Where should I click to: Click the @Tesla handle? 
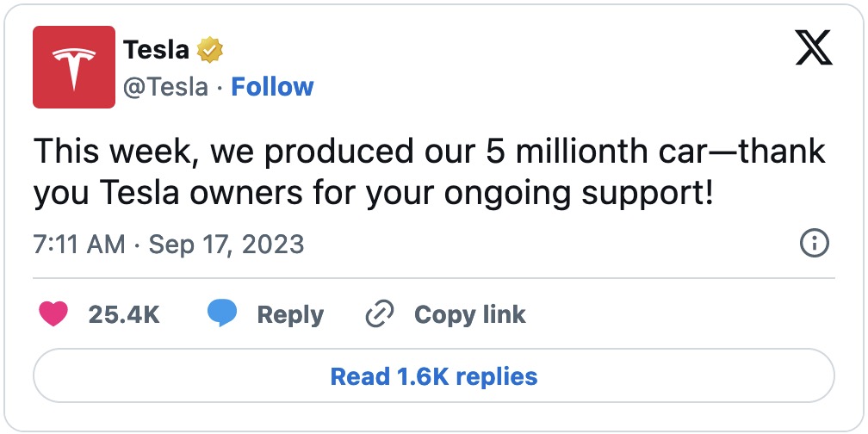point(165,87)
